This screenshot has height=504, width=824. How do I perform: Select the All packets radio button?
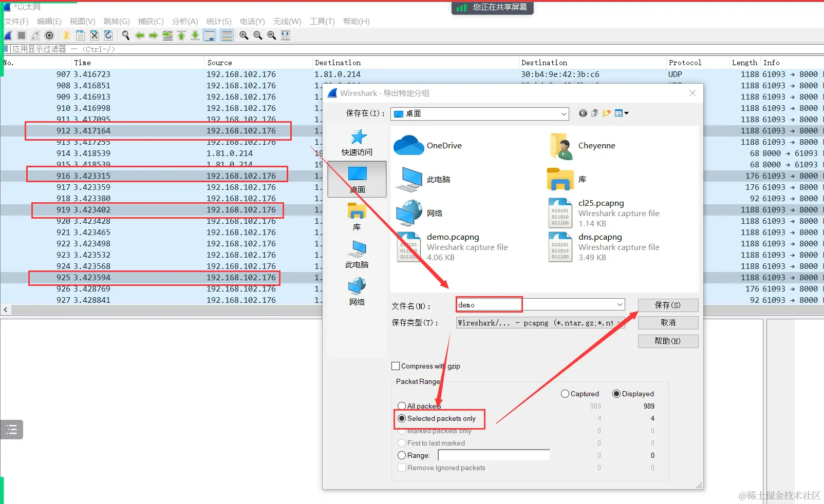coord(402,406)
